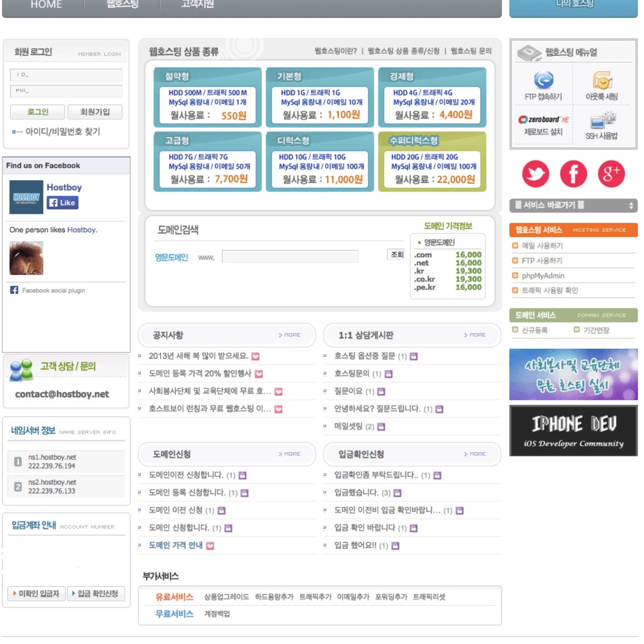Click the Facebook Like button for Hostboy
The width and height of the screenshot is (644, 644).
click(63, 203)
